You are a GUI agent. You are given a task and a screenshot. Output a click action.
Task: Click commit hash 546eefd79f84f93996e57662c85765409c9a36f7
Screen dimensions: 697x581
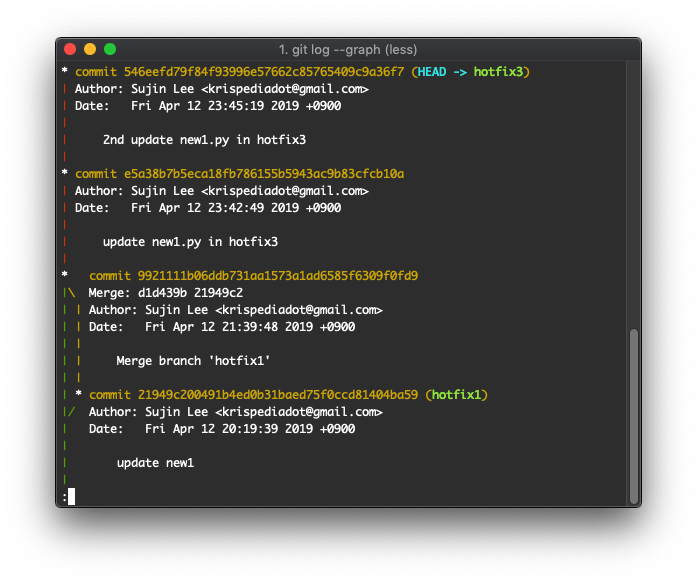[x=264, y=72]
